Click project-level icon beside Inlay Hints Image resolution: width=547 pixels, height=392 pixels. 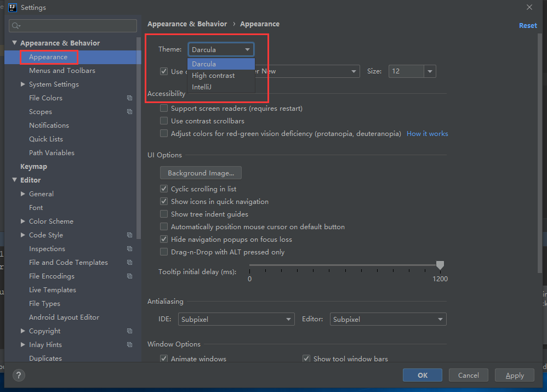pyautogui.click(x=130, y=344)
